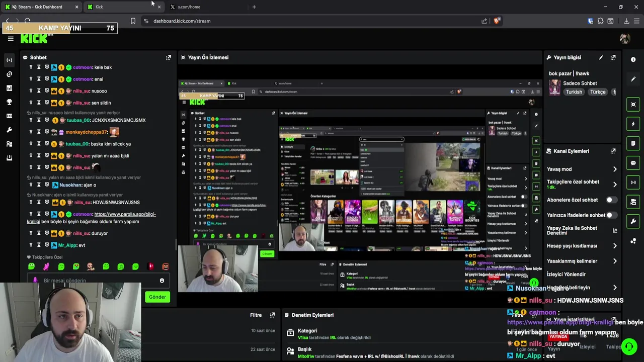
Task: Open the analytics chart icon in the left sidebar
Action: (x=9, y=88)
